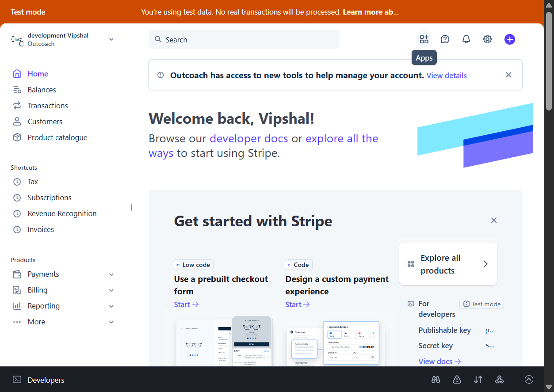Click the More ellipsis icon
This screenshot has height=392, width=554.
[17, 322]
